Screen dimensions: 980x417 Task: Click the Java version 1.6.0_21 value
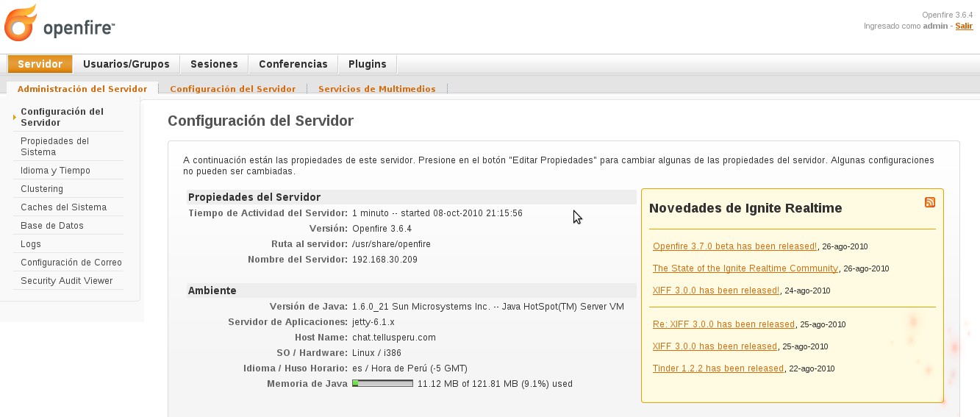point(488,307)
